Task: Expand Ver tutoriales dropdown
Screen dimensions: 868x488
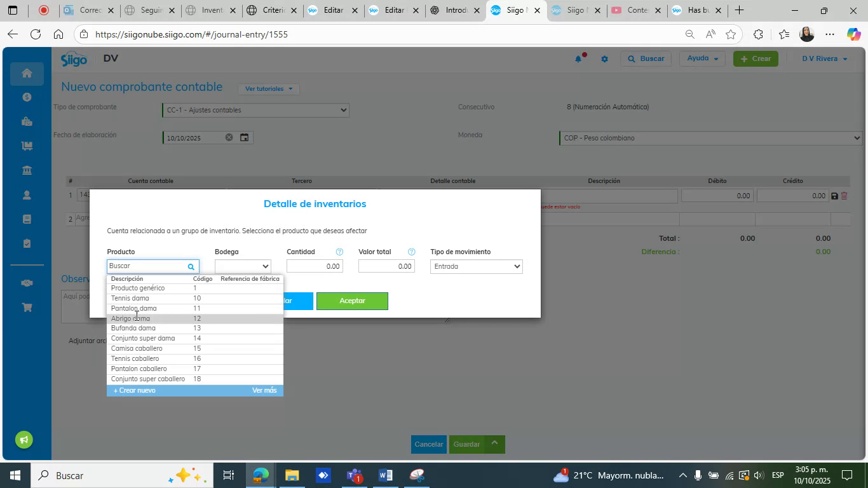Action: (x=269, y=89)
